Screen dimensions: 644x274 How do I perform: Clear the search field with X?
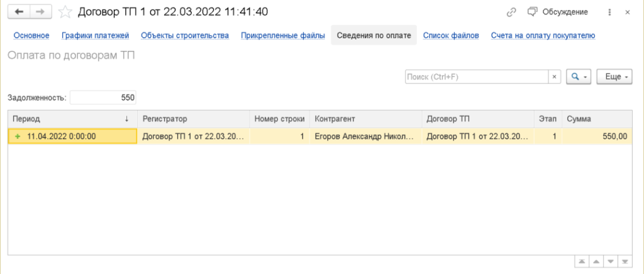[x=554, y=76]
